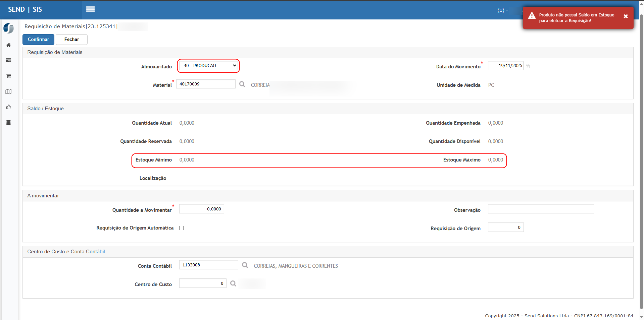The image size is (644, 320).
Task: Click Conta Contábil search magnifier
Action: pos(245,265)
